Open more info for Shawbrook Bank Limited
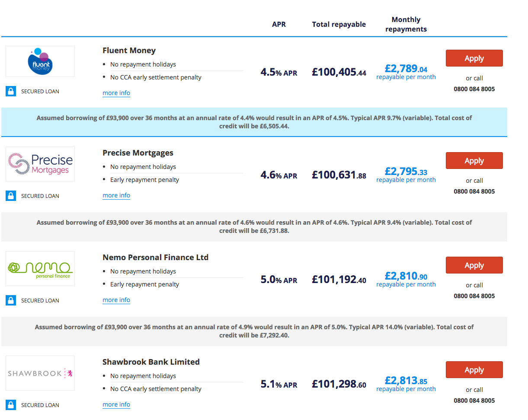This screenshot has width=528, height=420. click(116, 404)
